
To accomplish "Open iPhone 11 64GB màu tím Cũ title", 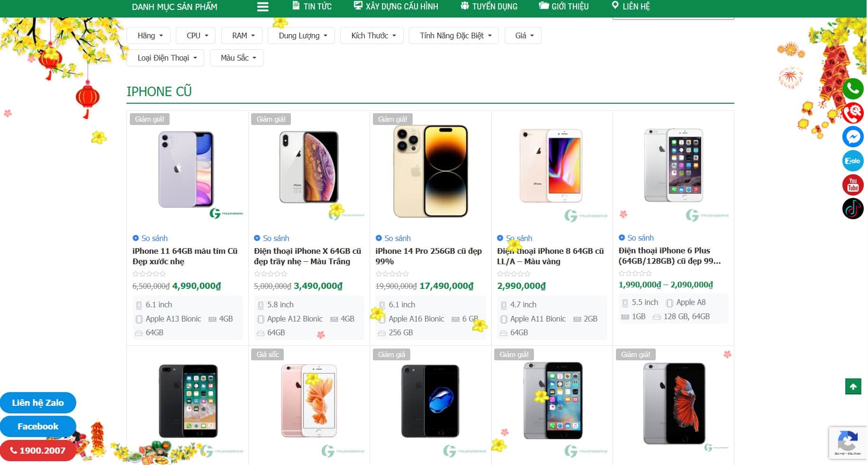I will pyautogui.click(x=185, y=256).
